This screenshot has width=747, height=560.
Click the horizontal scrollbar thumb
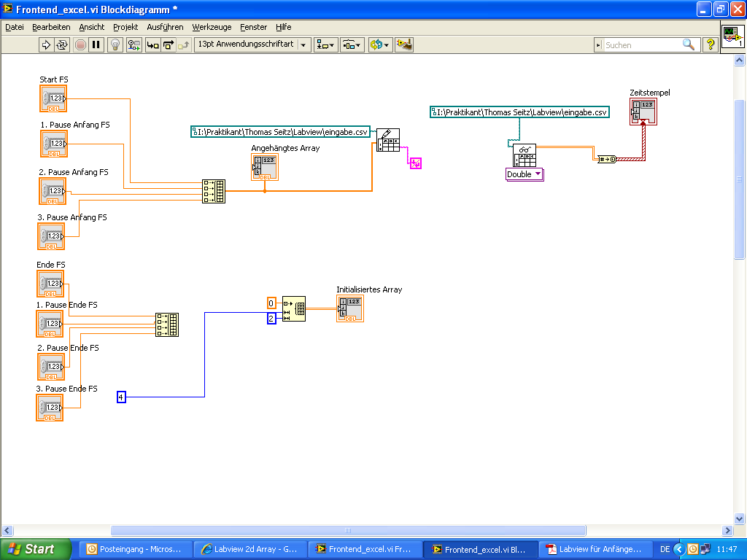coord(348,530)
